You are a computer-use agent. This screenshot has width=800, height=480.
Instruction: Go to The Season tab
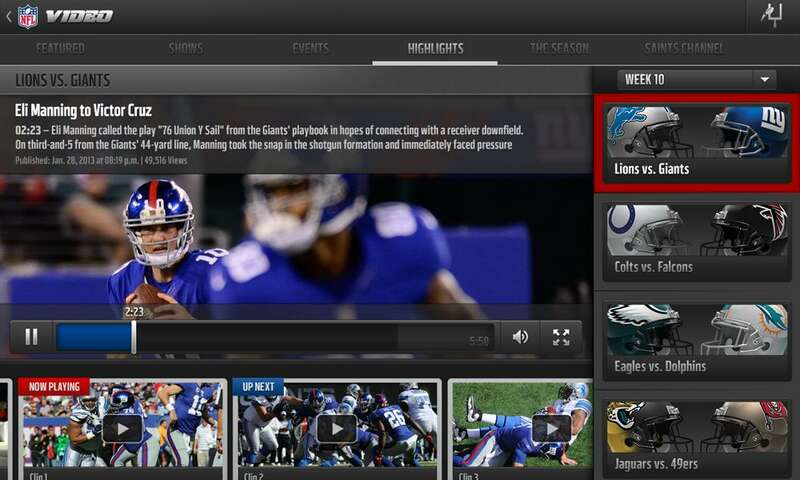coord(558,48)
